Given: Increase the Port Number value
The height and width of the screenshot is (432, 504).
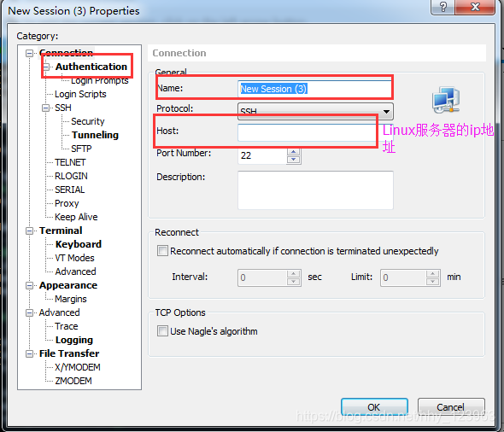Looking at the screenshot, I should [x=294, y=152].
